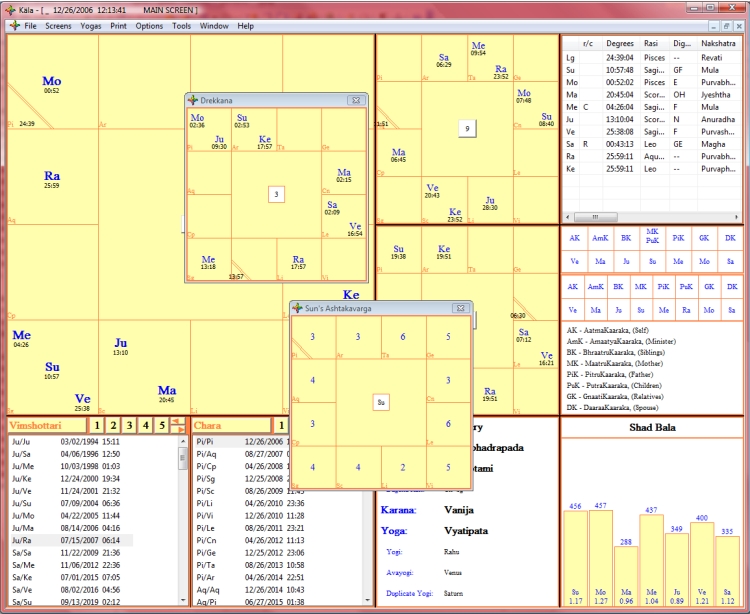Select Vimshottari dasa level 5 button
Image resolution: width=750 pixels, height=614 pixels.
pos(162,425)
